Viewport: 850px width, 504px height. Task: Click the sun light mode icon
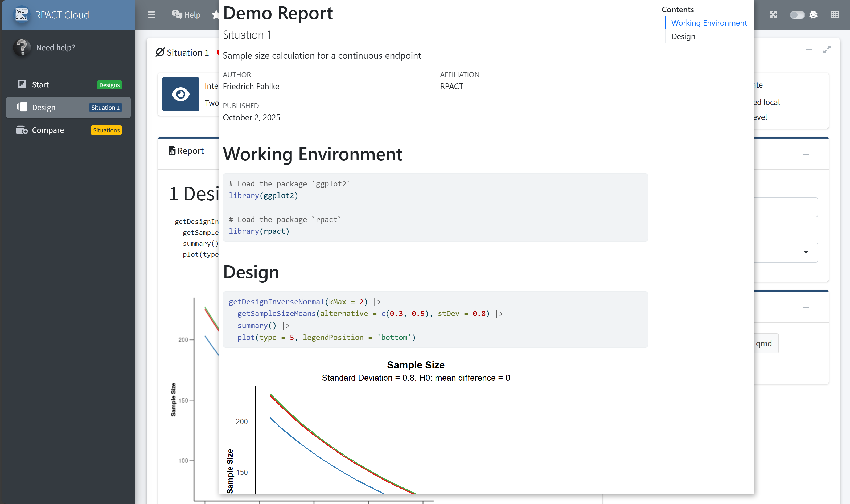(813, 15)
